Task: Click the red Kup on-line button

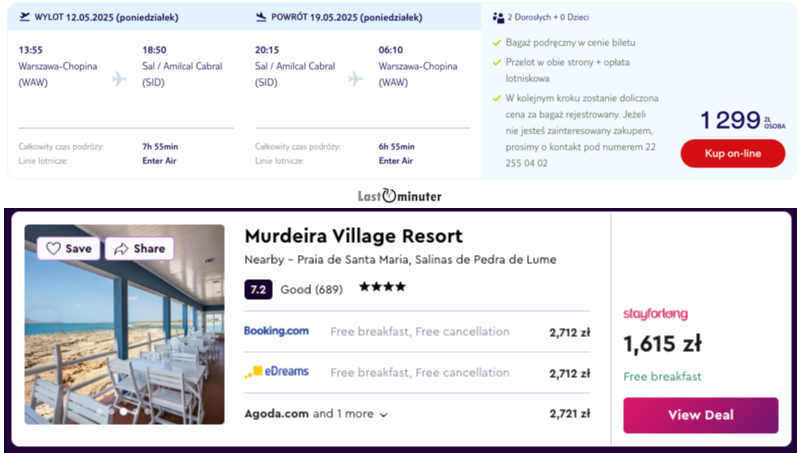Action: click(733, 154)
